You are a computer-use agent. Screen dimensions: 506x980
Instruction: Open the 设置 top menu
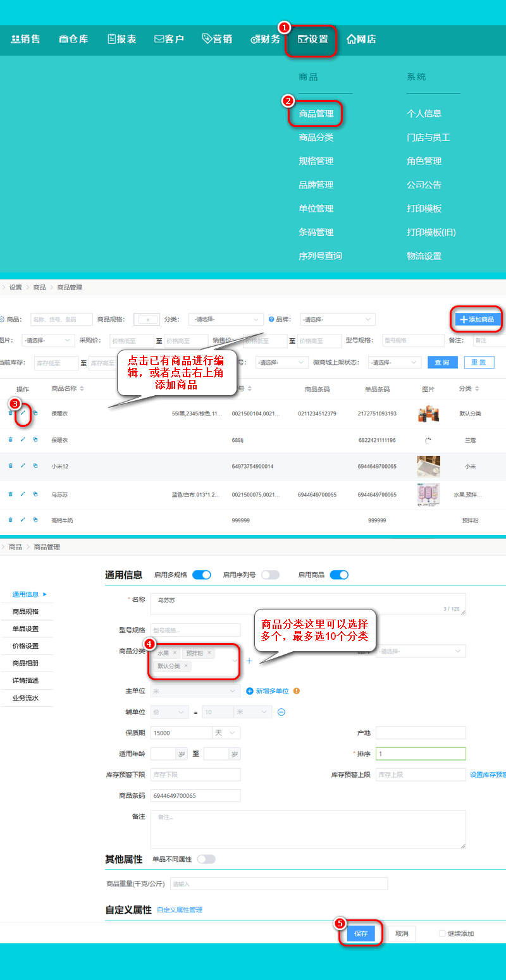(x=312, y=39)
